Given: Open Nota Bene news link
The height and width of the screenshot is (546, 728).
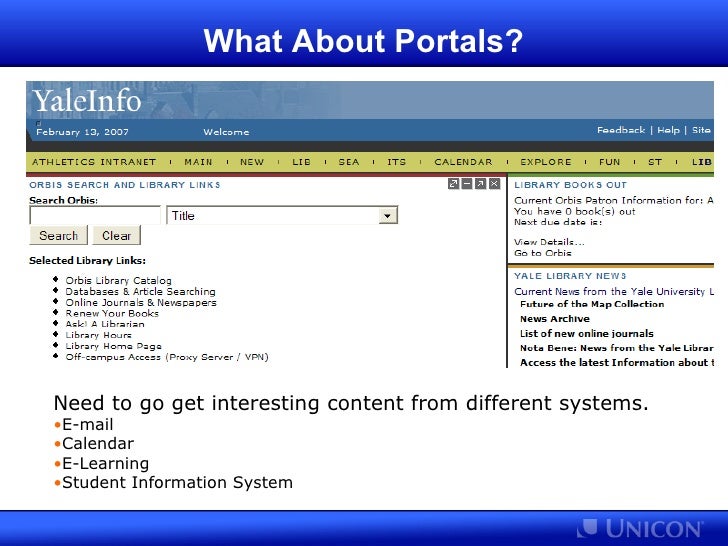Looking at the screenshot, I should 617,348.
